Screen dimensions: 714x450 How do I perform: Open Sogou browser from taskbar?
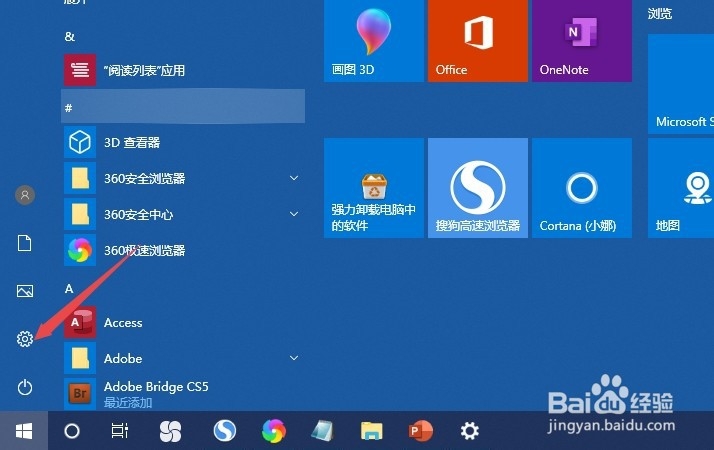(x=225, y=431)
